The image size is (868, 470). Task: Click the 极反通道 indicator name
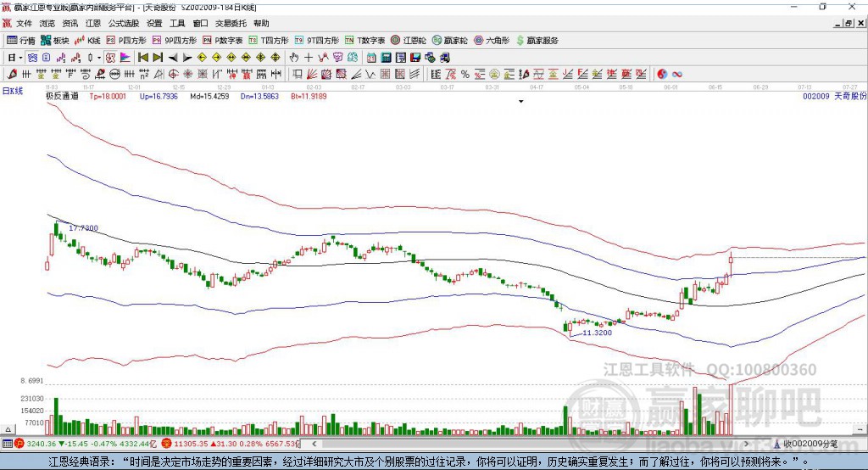tap(62, 97)
